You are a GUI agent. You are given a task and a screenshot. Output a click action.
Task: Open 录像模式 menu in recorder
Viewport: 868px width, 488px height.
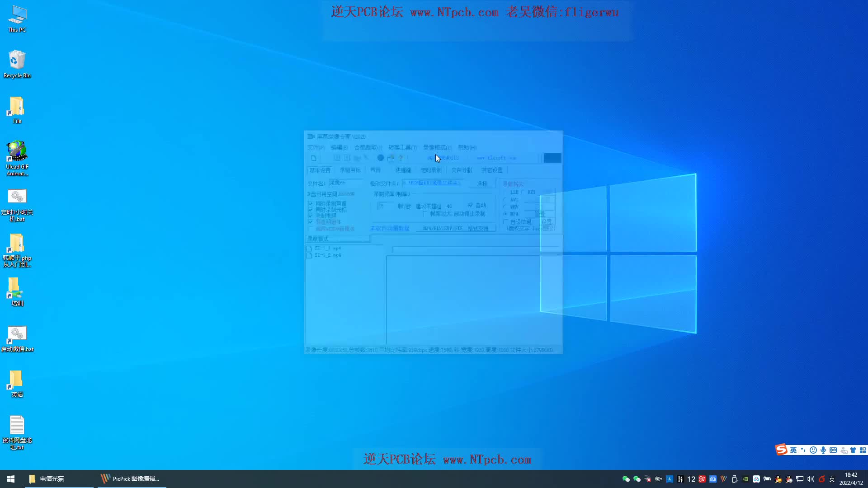coord(437,148)
